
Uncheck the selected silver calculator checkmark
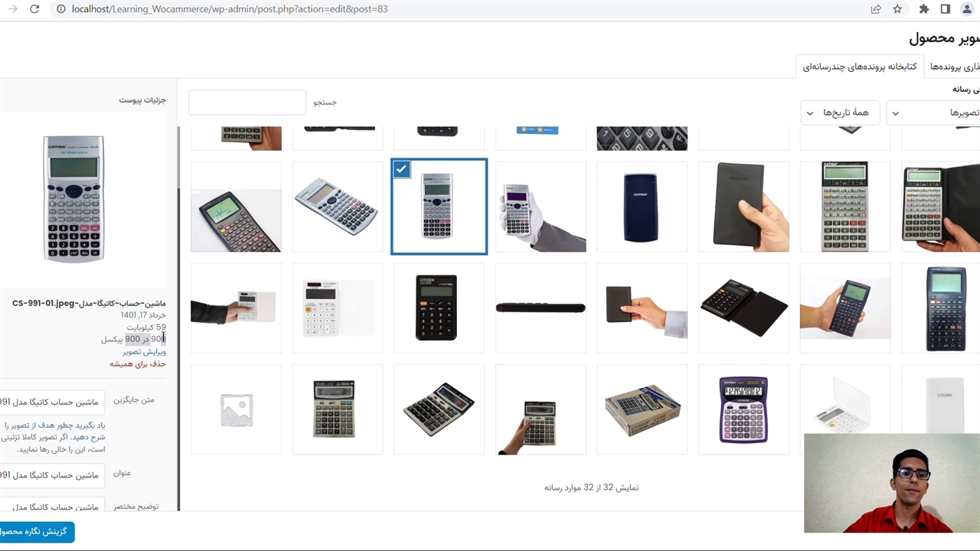(x=401, y=169)
